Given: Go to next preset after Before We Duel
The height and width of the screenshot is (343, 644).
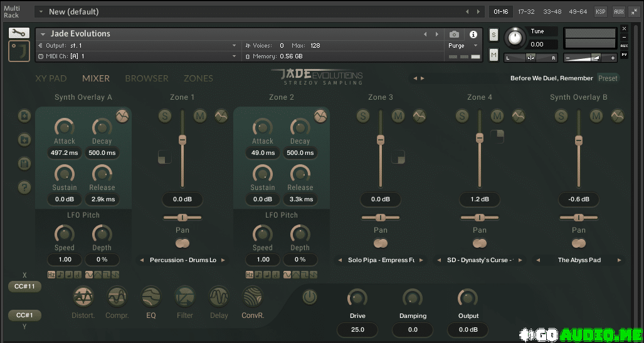Looking at the screenshot, I should [423, 78].
